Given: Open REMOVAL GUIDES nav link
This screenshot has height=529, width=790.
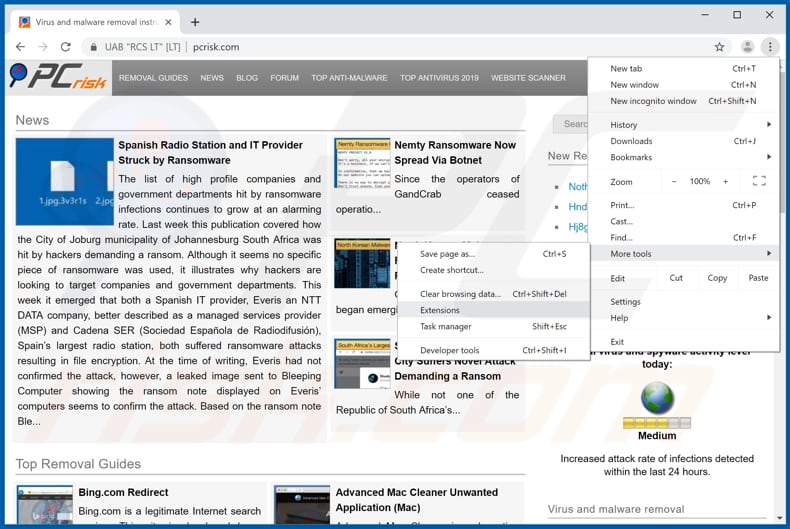Looking at the screenshot, I should (153, 78).
